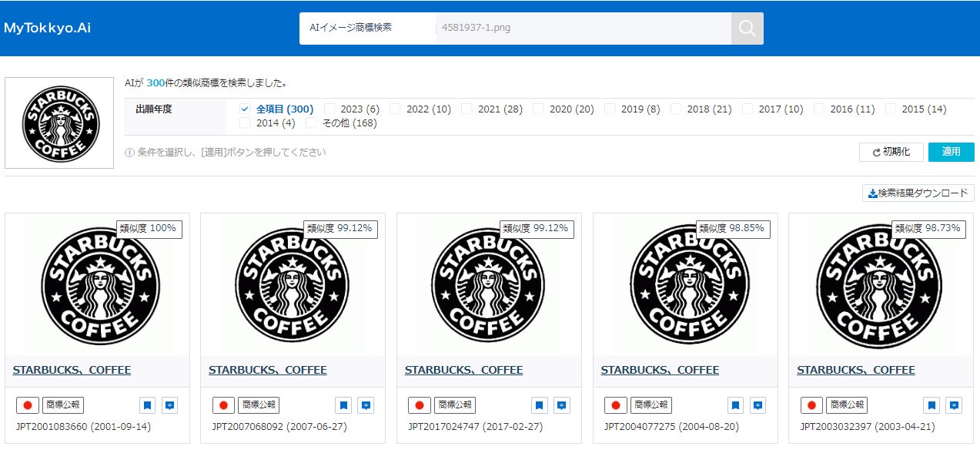Select the AIイメージ商標検索 search type box

click(x=367, y=29)
